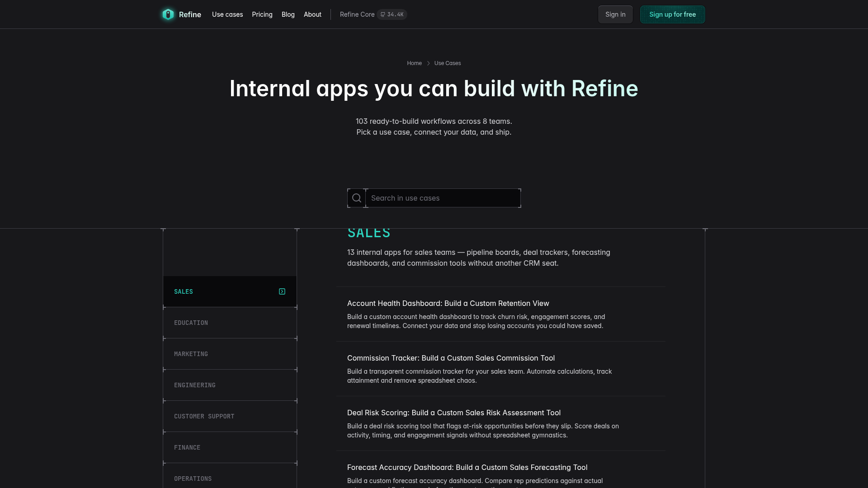The image size is (868, 488).
Task: Click the SALES section heading
Action: tap(368, 232)
